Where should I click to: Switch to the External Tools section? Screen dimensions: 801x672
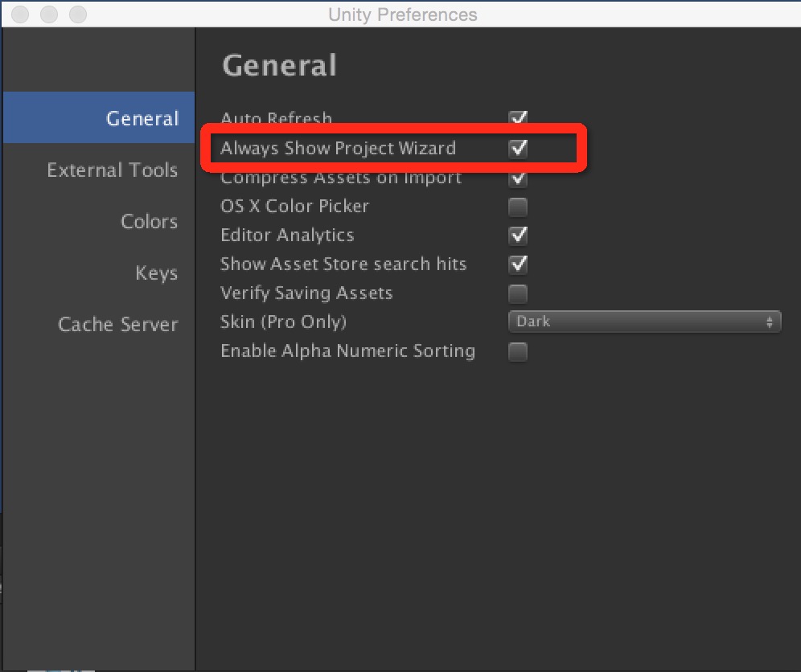(x=112, y=170)
